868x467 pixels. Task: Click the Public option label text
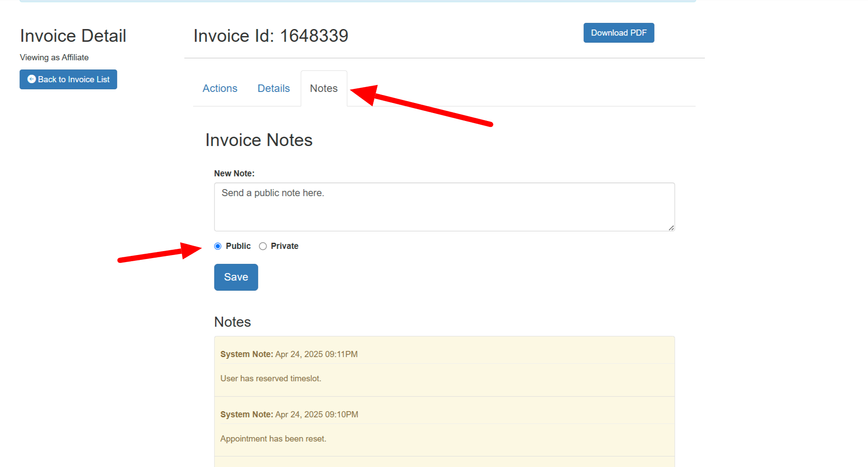238,246
